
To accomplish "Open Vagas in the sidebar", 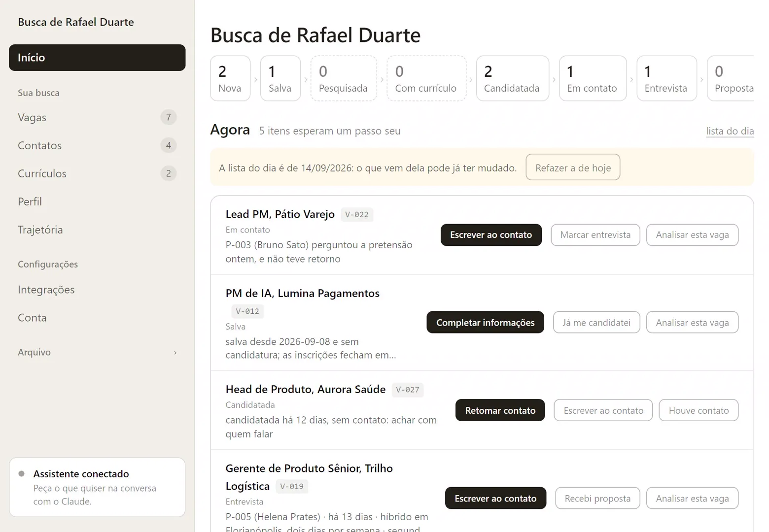I will tap(97, 117).
